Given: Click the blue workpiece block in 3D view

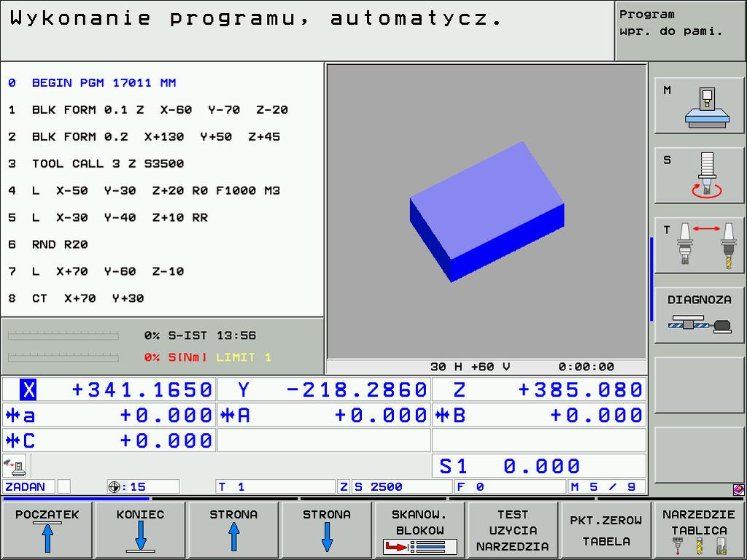Looking at the screenshot, I should pos(487,211).
